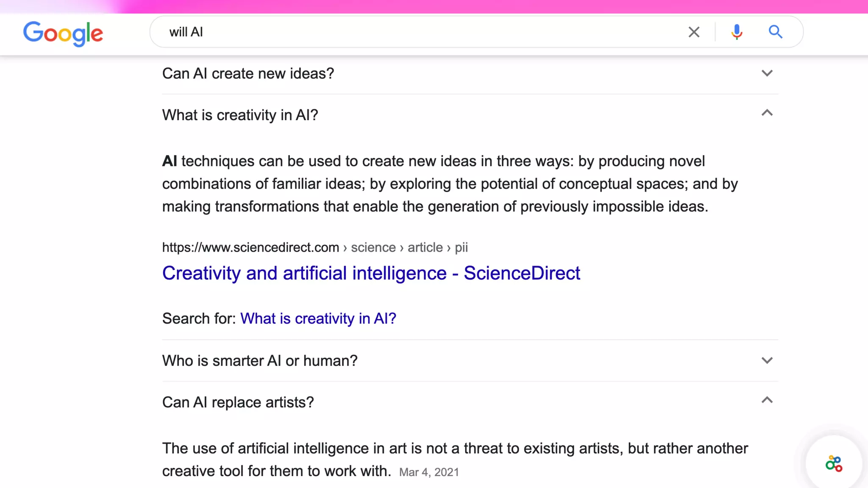Click the "What is creativity in AI?" question heading

tap(240, 115)
